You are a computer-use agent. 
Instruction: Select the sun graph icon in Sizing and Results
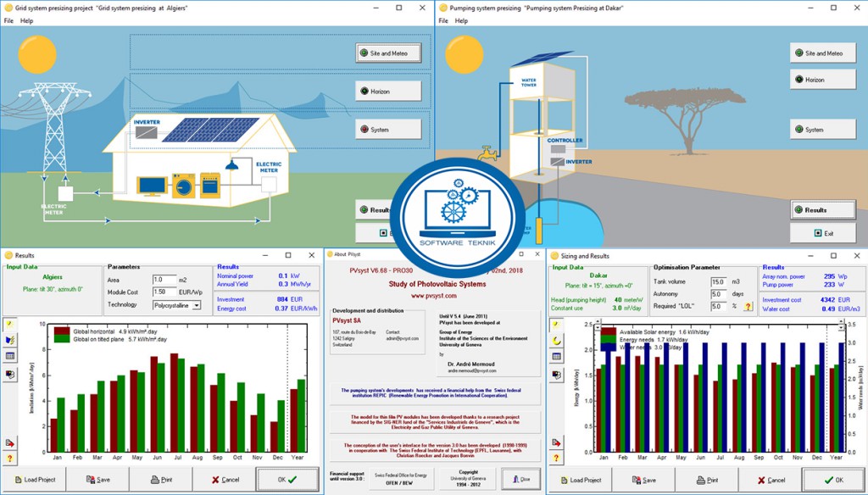(556, 325)
